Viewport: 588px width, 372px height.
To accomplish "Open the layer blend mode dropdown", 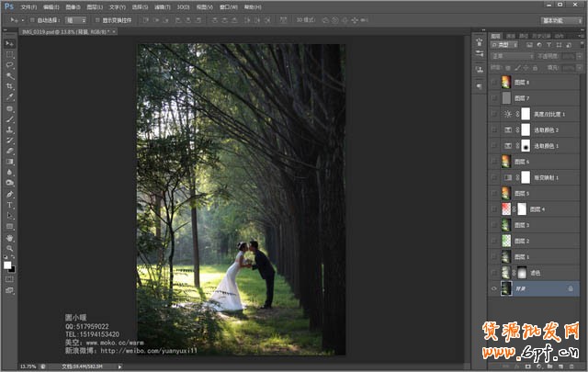I will coord(510,56).
